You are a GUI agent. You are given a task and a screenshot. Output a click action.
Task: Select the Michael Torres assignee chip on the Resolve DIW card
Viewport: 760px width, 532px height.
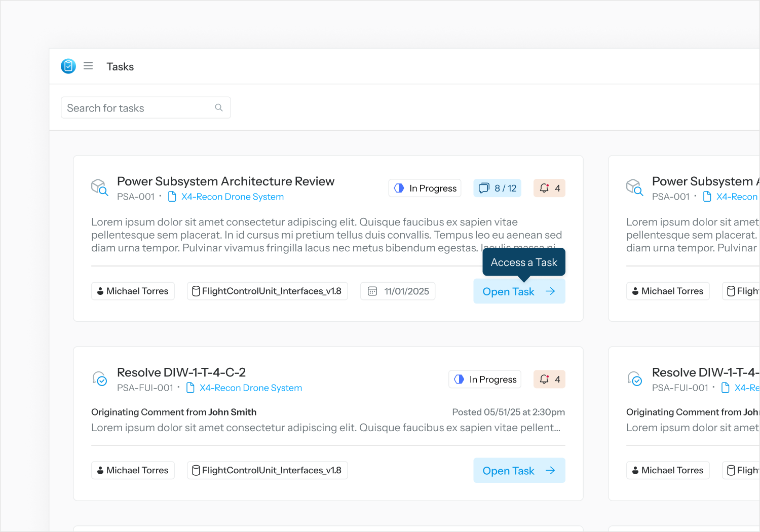(133, 470)
